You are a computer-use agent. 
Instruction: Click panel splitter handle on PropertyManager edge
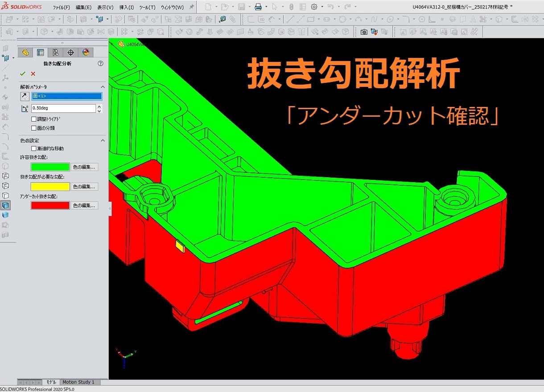(x=110, y=209)
